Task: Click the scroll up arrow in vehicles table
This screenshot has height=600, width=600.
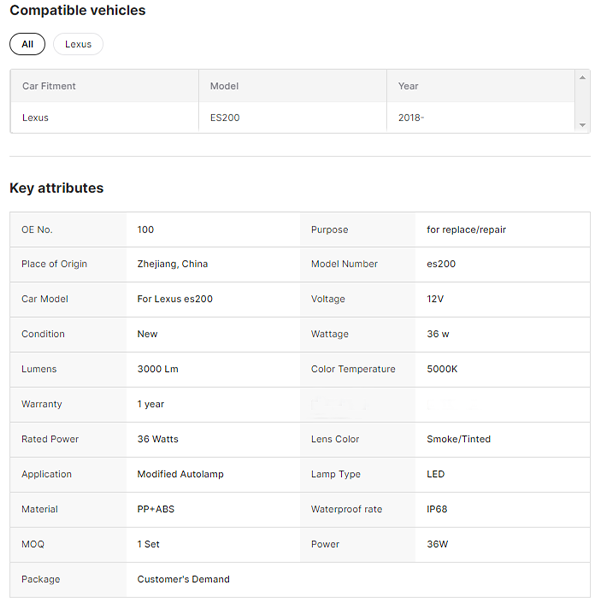Action: (x=582, y=77)
